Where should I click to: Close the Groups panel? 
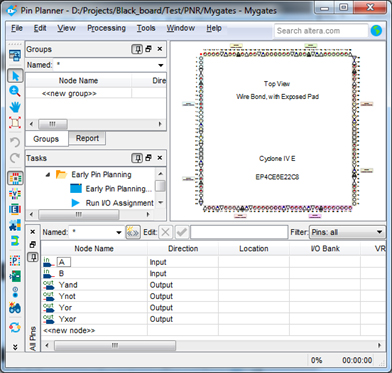point(160,49)
